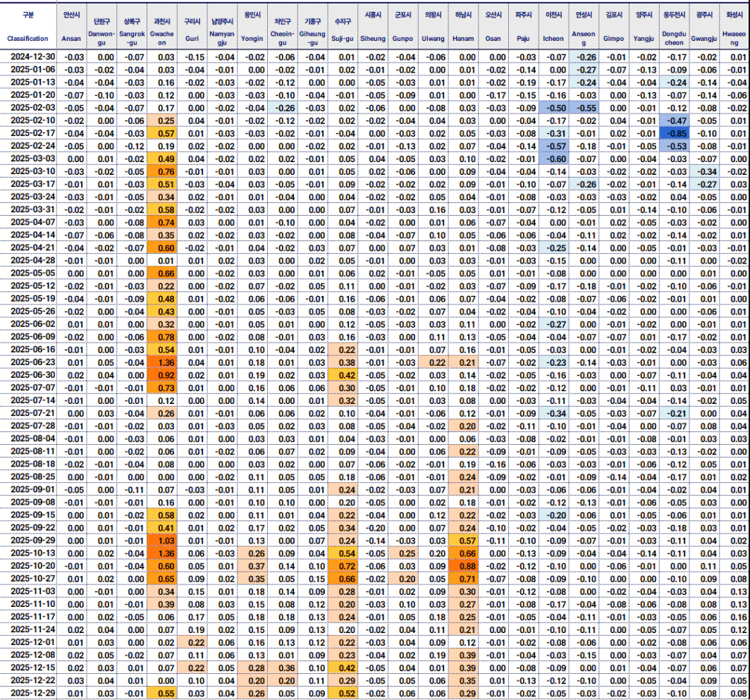Select the -0.60 cell in Icheon column
The width and height of the screenshot is (750, 700).
coord(555,159)
